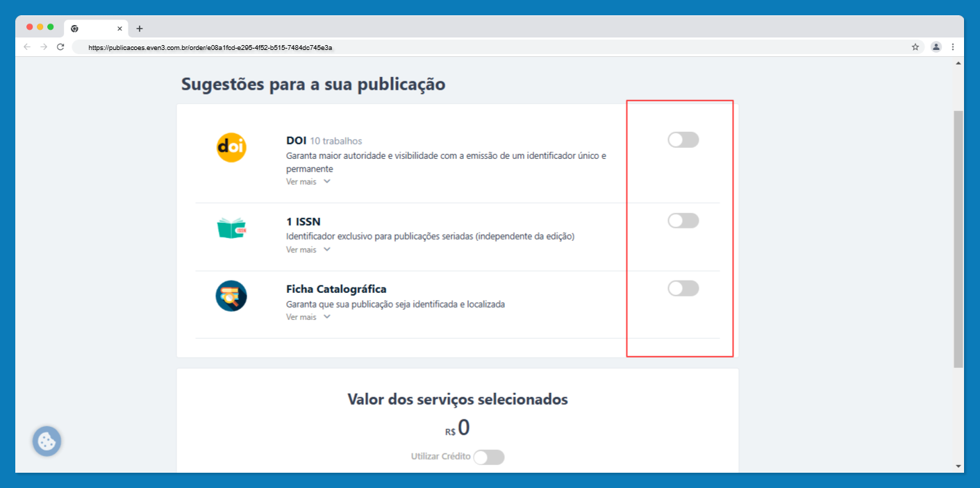Open the browser profile icon
This screenshot has height=488, width=980.
pyautogui.click(x=936, y=47)
